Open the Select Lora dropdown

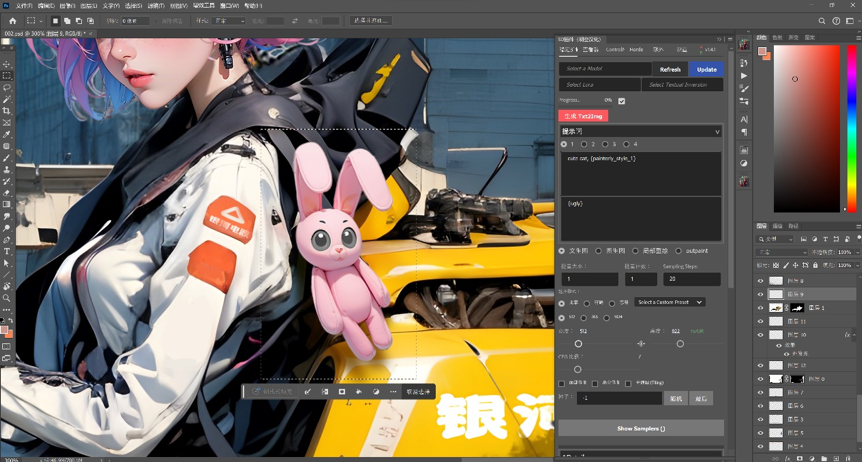pyautogui.click(x=600, y=85)
